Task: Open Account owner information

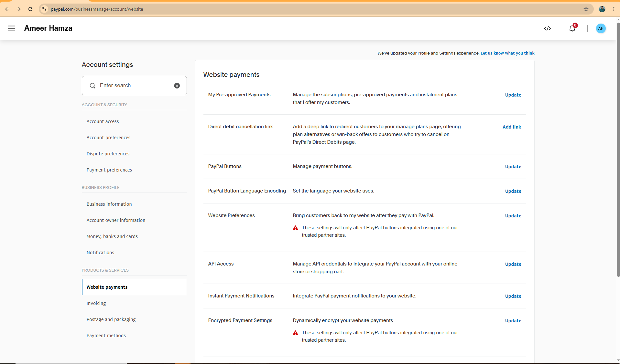Action: (x=116, y=220)
